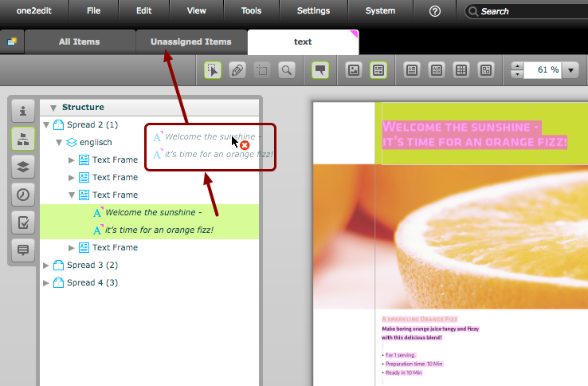
Task: Activate the magnifier zoom tool
Action: pyautogui.click(x=287, y=70)
